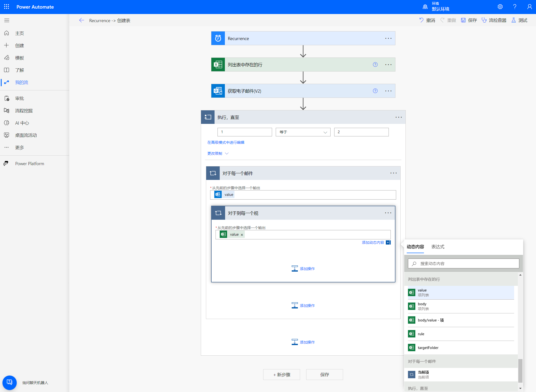Click the chatbot icon at bottom left
This screenshot has width=536, height=392.
click(x=9, y=382)
